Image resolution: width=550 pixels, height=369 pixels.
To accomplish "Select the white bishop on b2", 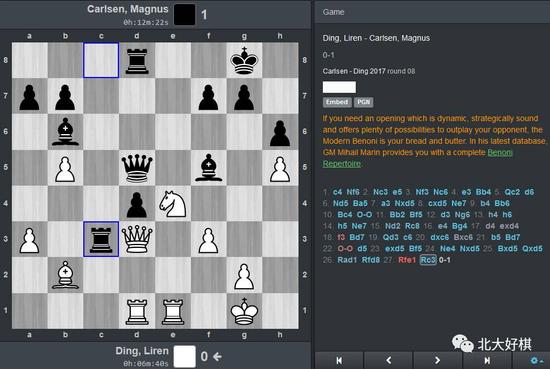I will point(65,275).
